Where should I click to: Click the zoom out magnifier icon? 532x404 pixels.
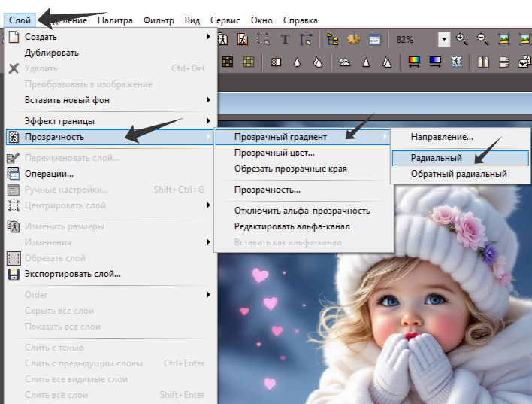click(482, 39)
